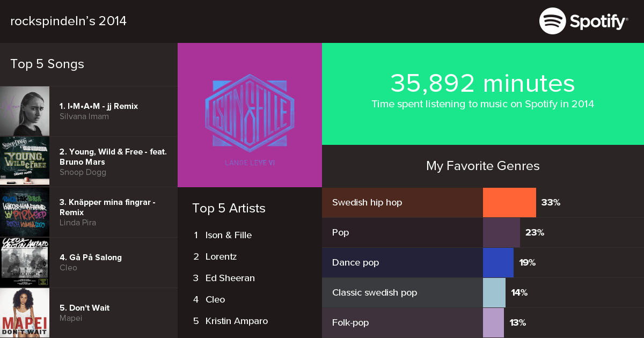Open the Young, Wild & Free cover thumbnail

coord(25,161)
